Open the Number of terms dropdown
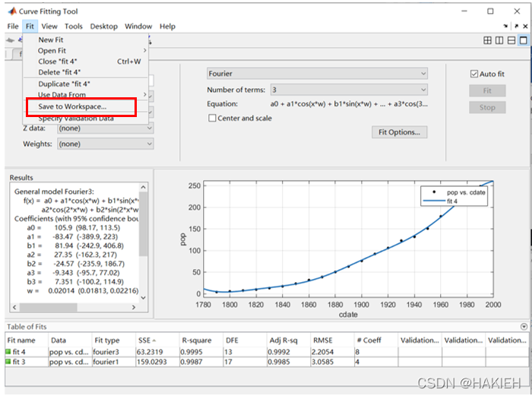Image resolution: width=532 pixels, height=396 pixels. (349, 90)
